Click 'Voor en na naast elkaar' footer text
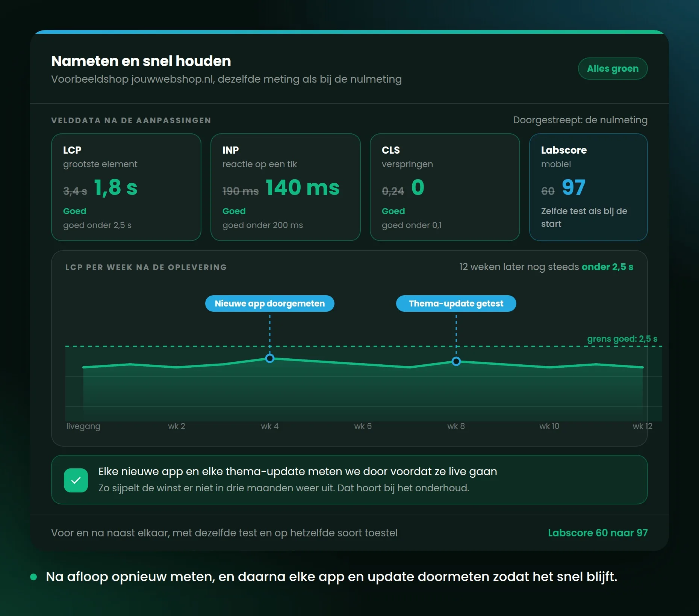699x616 pixels. [x=224, y=533]
